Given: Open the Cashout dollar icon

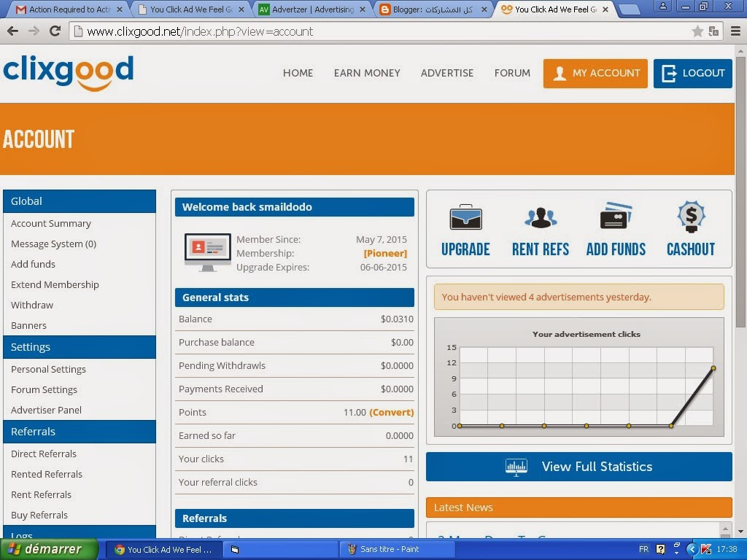Looking at the screenshot, I should 691,217.
